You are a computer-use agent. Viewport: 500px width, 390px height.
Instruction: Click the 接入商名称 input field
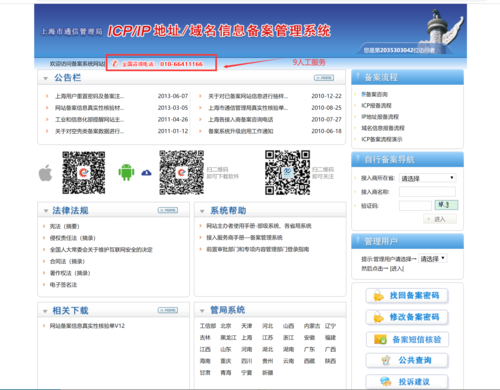(427, 192)
